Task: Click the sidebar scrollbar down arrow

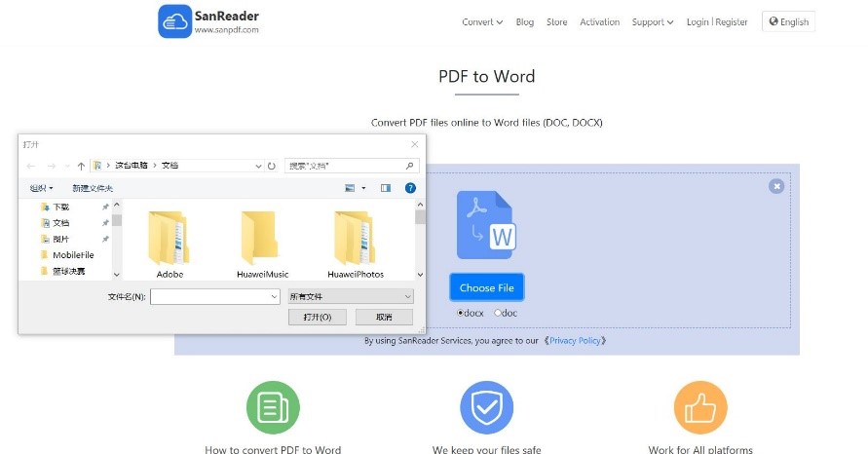Action: point(116,274)
